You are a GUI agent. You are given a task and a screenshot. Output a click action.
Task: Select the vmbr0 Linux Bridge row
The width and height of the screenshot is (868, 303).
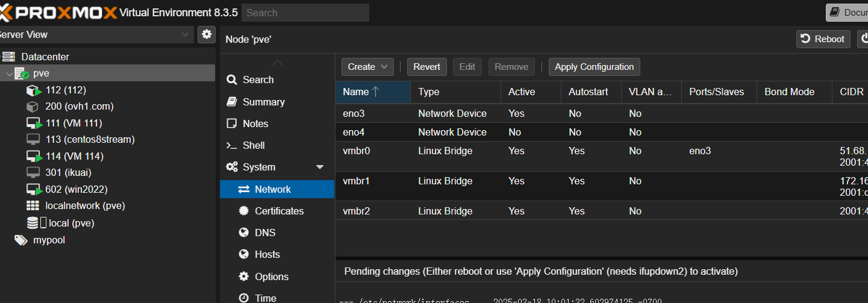coord(602,157)
